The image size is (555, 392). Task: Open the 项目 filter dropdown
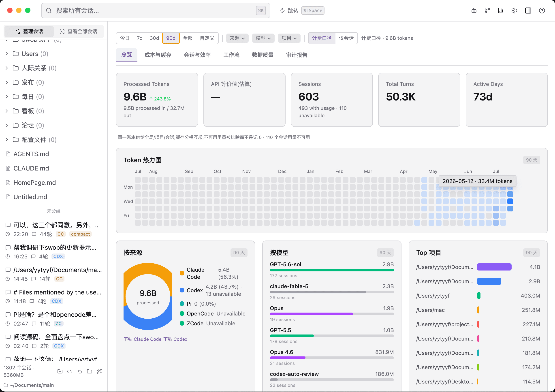289,38
